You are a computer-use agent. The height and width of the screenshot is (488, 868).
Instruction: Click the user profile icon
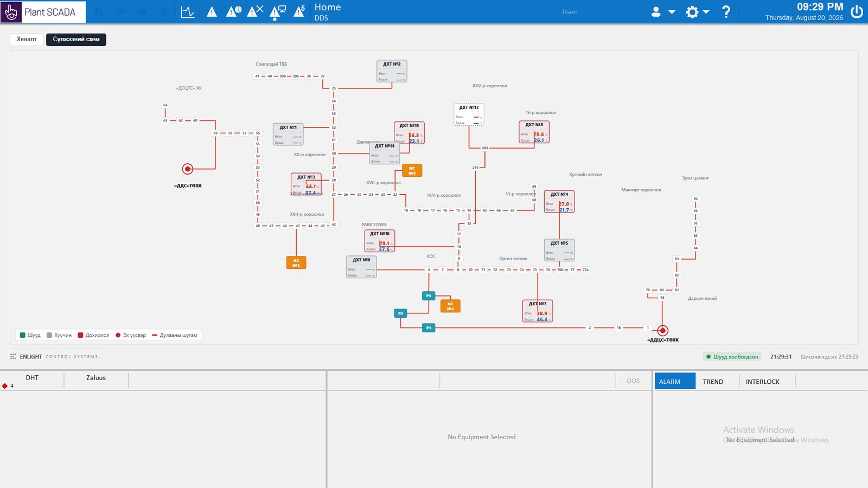(x=656, y=11)
